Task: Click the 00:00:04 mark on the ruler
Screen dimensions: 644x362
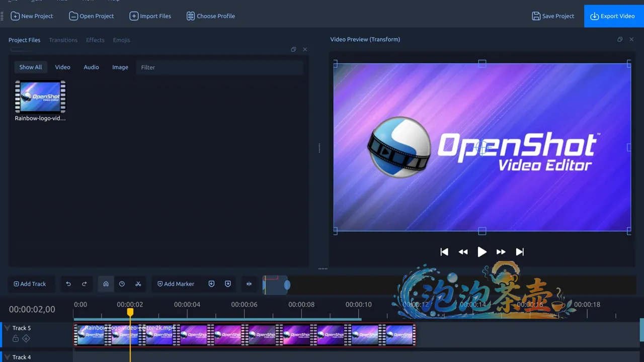Action: click(x=187, y=305)
